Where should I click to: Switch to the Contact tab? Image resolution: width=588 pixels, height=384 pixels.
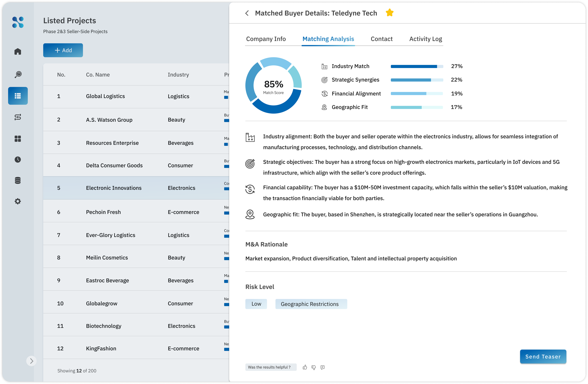click(x=381, y=39)
